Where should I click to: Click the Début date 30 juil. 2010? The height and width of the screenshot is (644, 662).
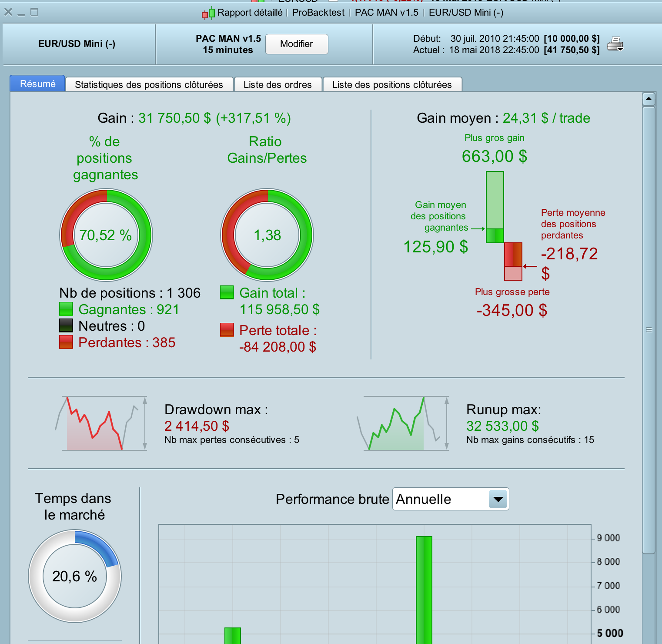point(495,38)
